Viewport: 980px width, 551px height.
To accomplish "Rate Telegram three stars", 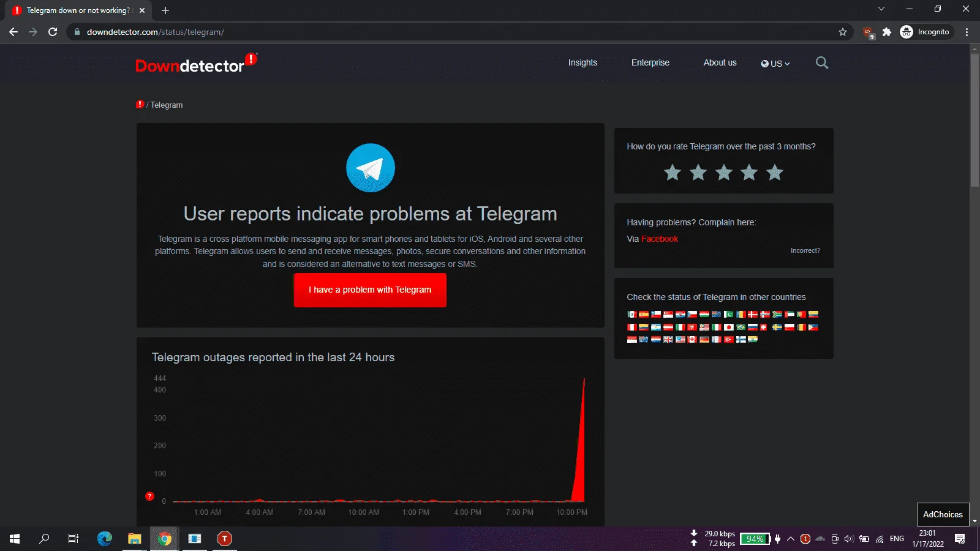I will click(x=724, y=173).
